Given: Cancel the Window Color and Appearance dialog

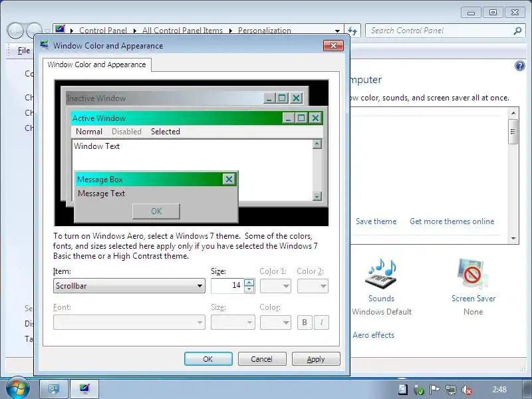Looking at the screenshot, I should pos(262,359).
